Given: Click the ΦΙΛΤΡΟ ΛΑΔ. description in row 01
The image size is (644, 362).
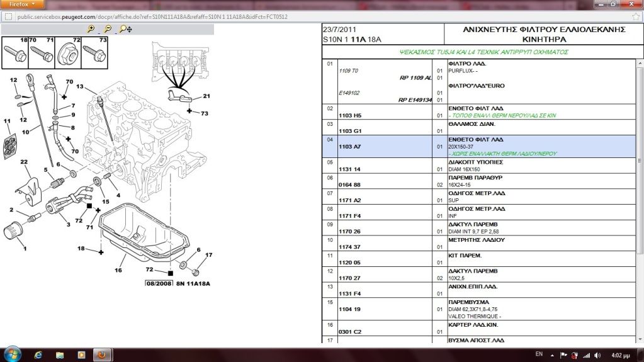Looking at the screenshot, I should click(467, 64).
